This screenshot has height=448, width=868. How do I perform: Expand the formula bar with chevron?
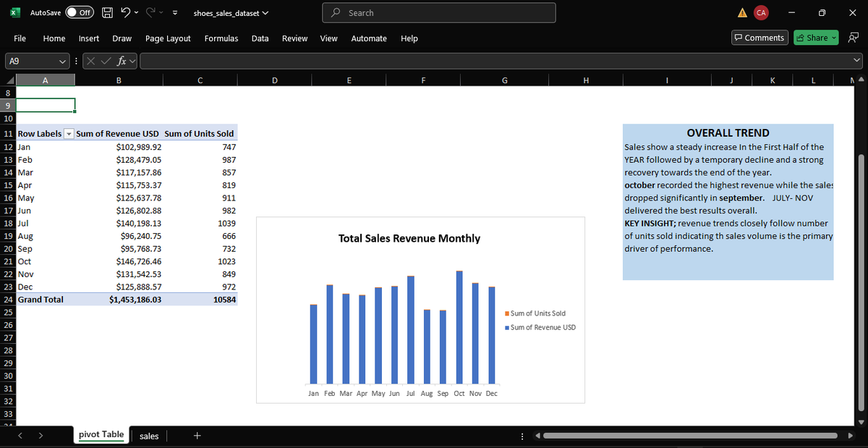(x=858, y=61)
